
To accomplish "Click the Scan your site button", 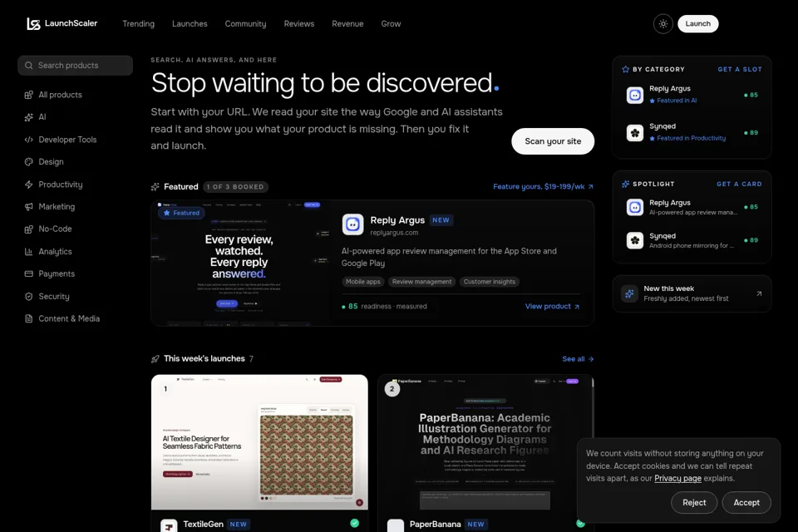I will (x=553, y=141).
